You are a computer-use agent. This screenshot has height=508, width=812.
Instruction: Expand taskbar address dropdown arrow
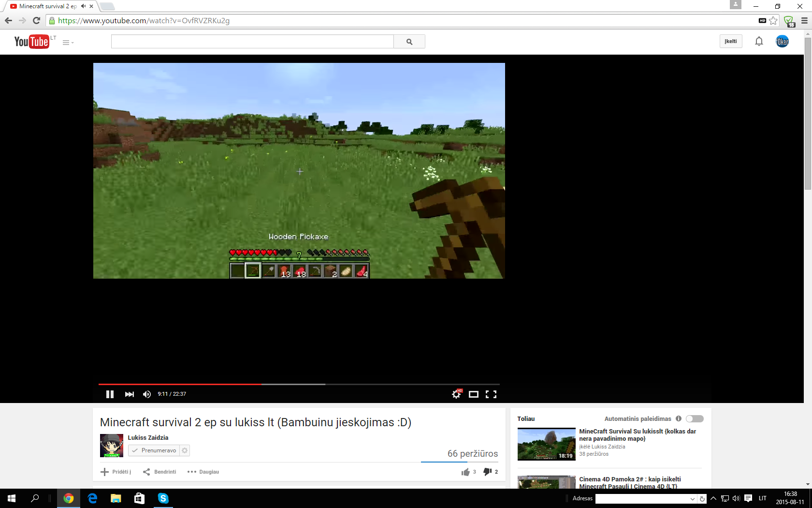tap(692, 499)
